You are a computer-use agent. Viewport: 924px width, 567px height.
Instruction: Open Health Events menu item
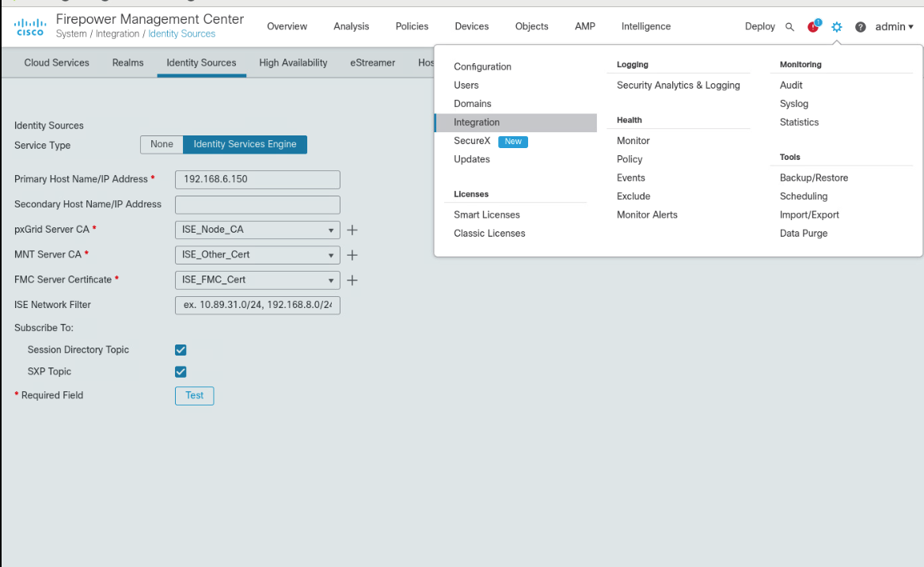tap(631, 178)
